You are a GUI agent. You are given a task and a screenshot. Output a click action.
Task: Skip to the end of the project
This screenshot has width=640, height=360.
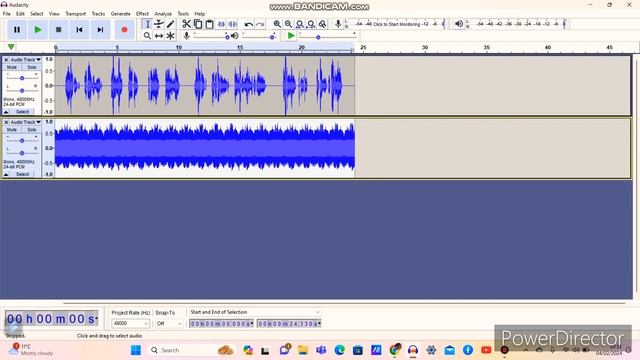click(x=100, y=30)
